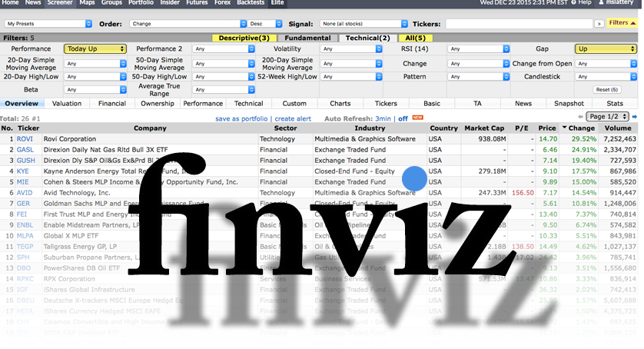Screen dimensions: 644x349
Task: Open the 52-Week High/Low dropdown
Action: [x=351, y=76]
